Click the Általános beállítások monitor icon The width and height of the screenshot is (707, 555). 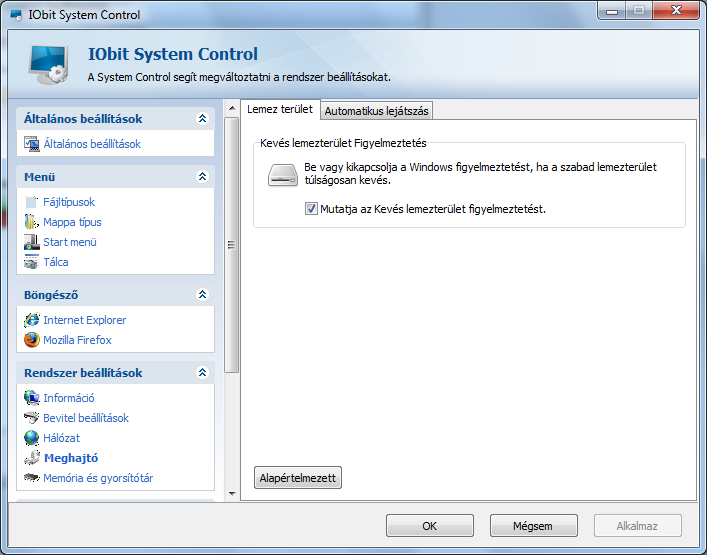tap(32, 144)
